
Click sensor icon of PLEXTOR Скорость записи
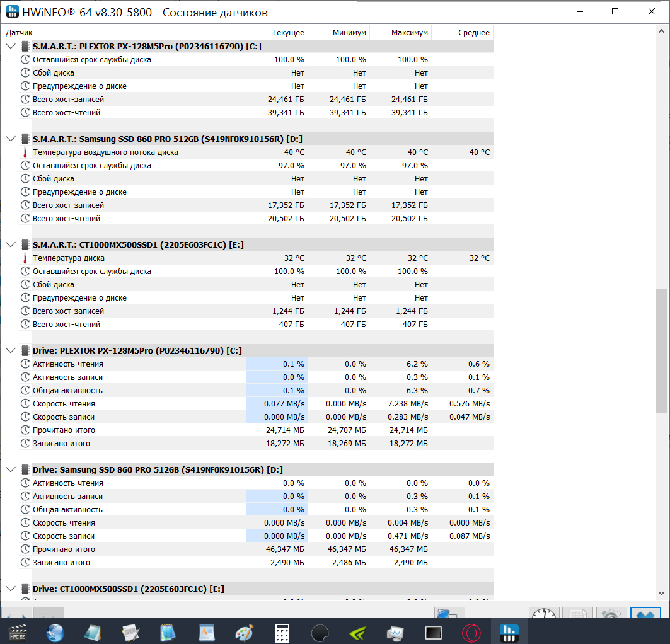click(x=25, y=417)
